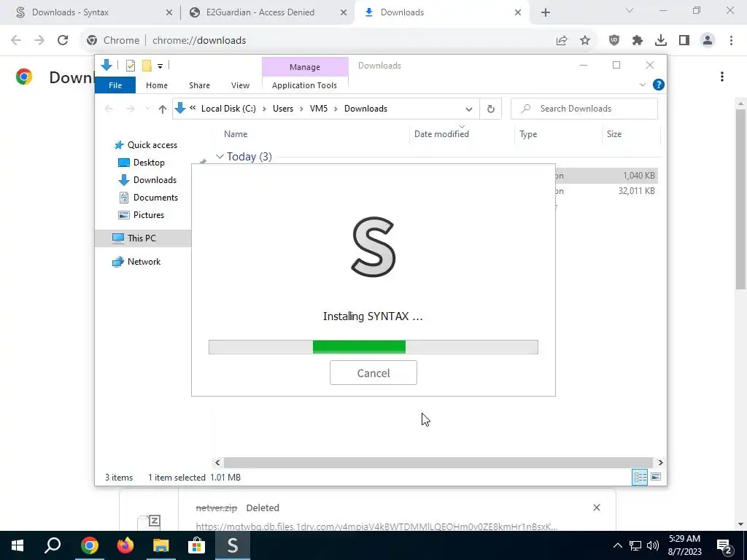Viewport: 747px width, 560px height.
Task: Open a new Chrome tab
Action: tap(546, 13)
